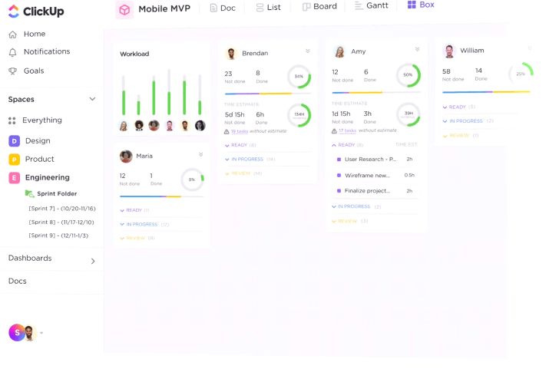This screenshot has width=549, height=392.
Task: Click the third avatar under Workload chart
Action: tap(154, 126)
